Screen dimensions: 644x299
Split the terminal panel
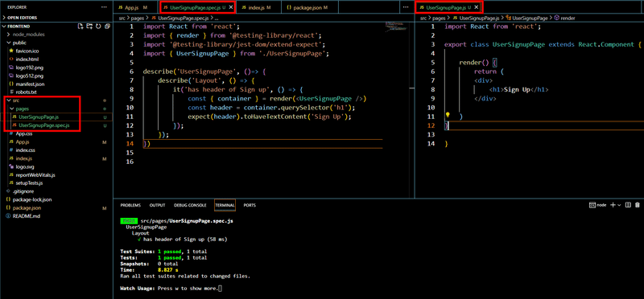click(628, 205)
